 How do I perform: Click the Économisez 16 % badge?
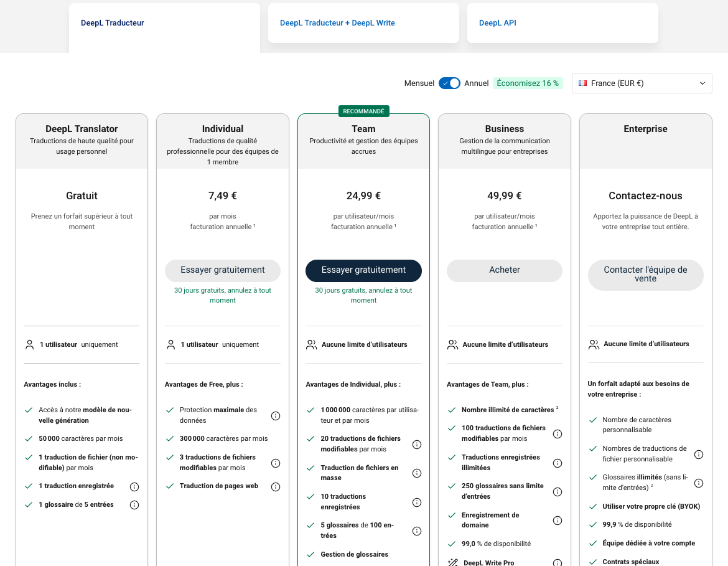click(528, 83)
